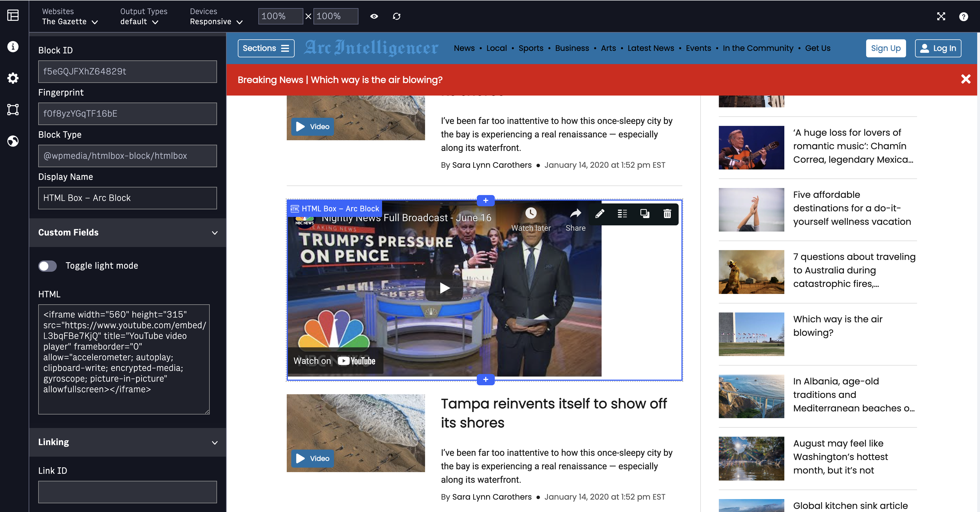Open the help question mark icon
Screen dimensions: 980x512
point(964,16)
